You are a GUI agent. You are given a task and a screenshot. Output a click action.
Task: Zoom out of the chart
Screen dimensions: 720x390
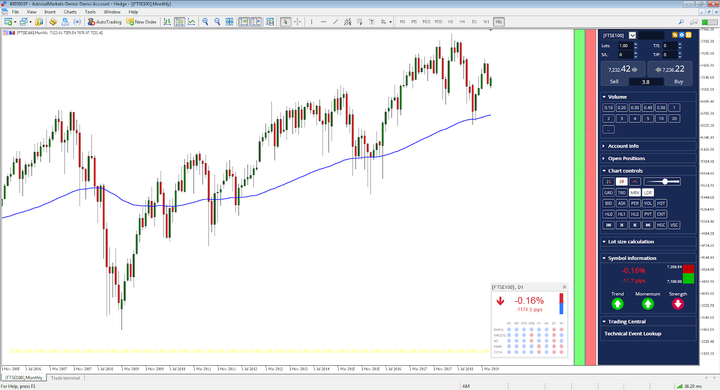217,22
